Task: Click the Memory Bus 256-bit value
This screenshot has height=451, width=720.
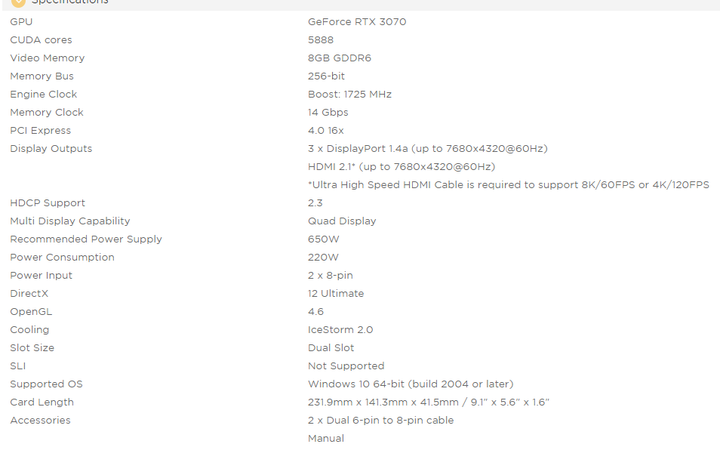Action: pos(326,76)
